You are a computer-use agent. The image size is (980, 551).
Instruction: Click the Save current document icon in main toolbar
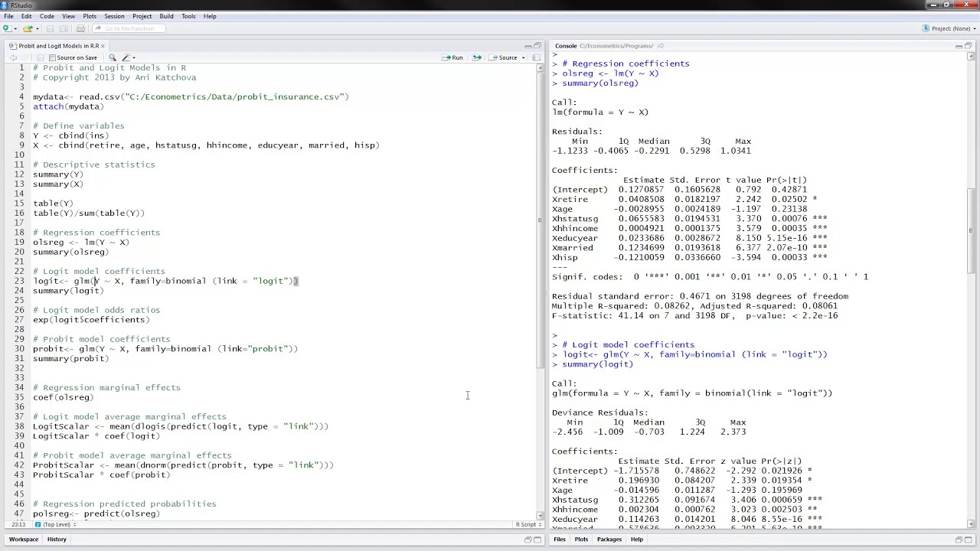click(x=51, y=28)
